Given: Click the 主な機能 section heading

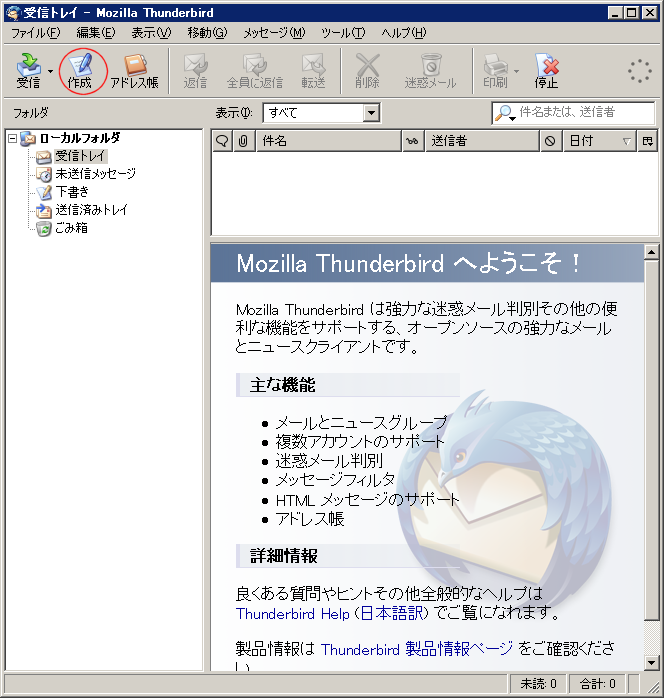Looking at the screenshot, I should [x=283, y=385].
